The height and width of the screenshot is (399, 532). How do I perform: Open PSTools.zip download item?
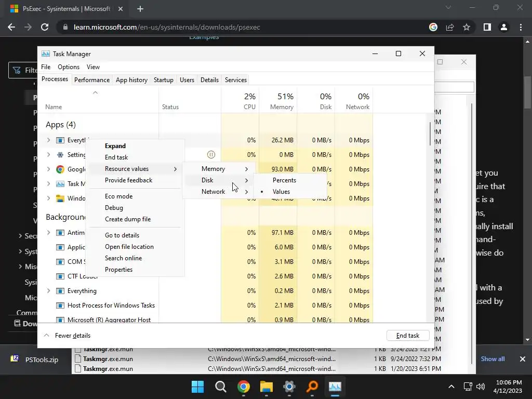point(35,360)
